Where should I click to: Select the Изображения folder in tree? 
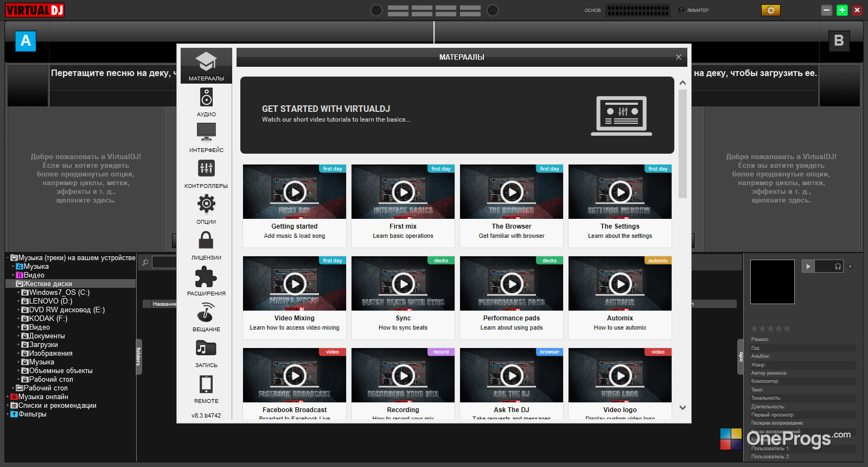tap(50, 354)
